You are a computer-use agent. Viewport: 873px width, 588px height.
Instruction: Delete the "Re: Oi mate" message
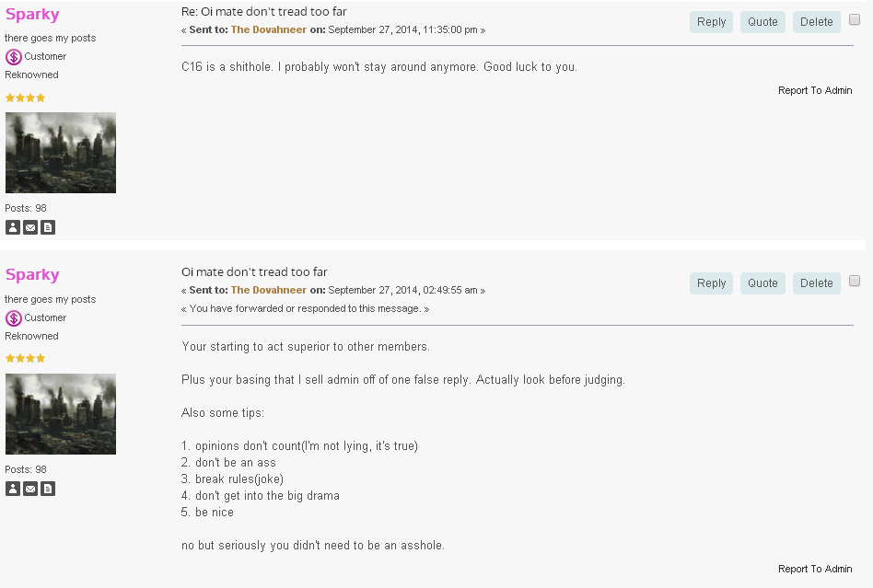pos(816,22)
